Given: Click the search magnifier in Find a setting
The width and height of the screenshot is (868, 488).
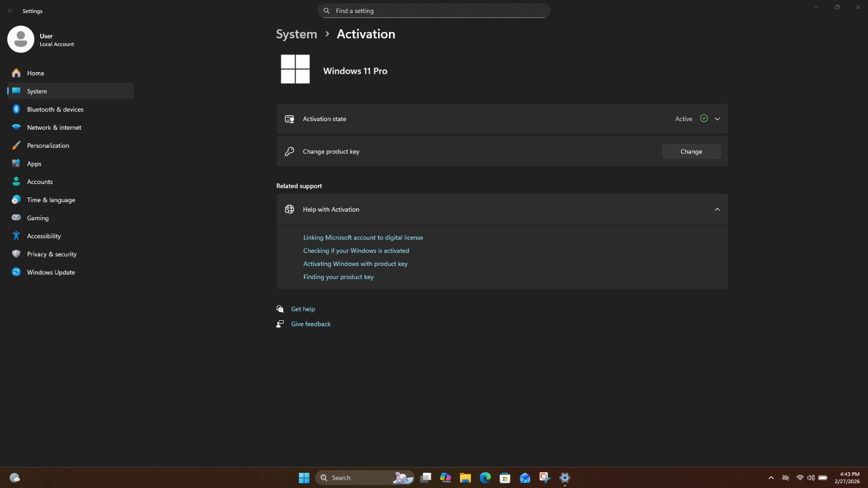Looking at the screenshot, I should tap(327, 11).
